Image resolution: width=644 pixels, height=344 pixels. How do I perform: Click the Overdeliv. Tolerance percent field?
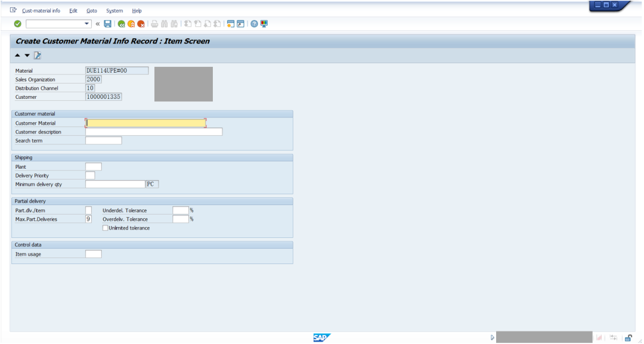pos(181,219)
